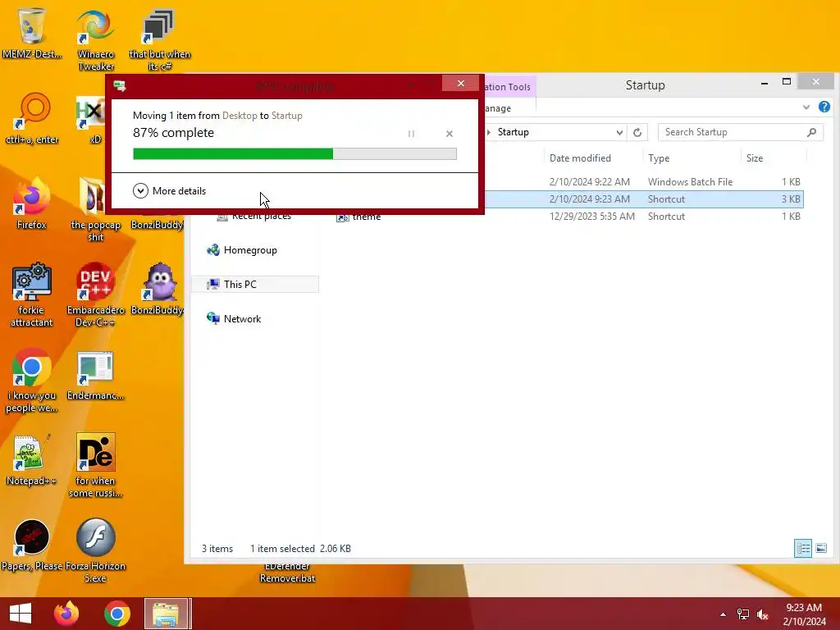Open 'that but when its c#' desktop shortcut

[159, 39]
